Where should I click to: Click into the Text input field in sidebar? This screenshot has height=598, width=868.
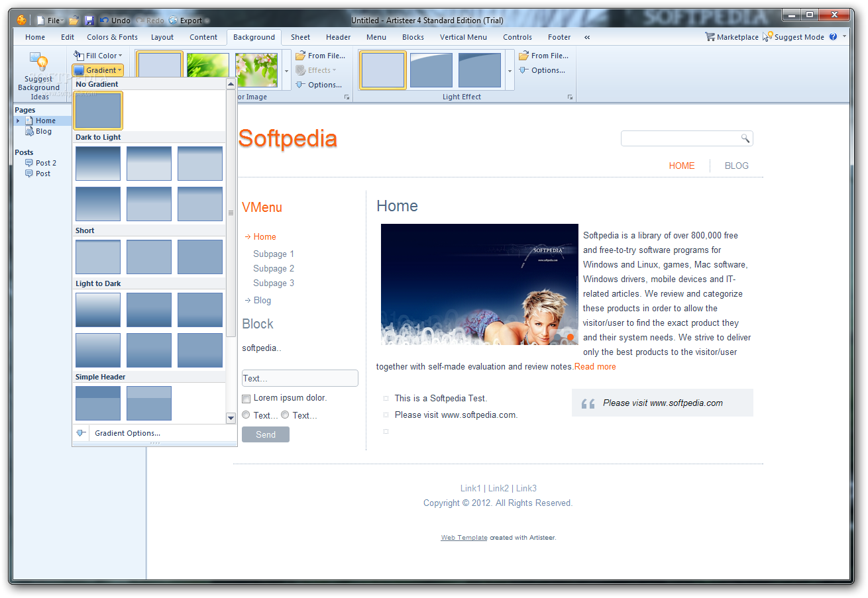299,378
